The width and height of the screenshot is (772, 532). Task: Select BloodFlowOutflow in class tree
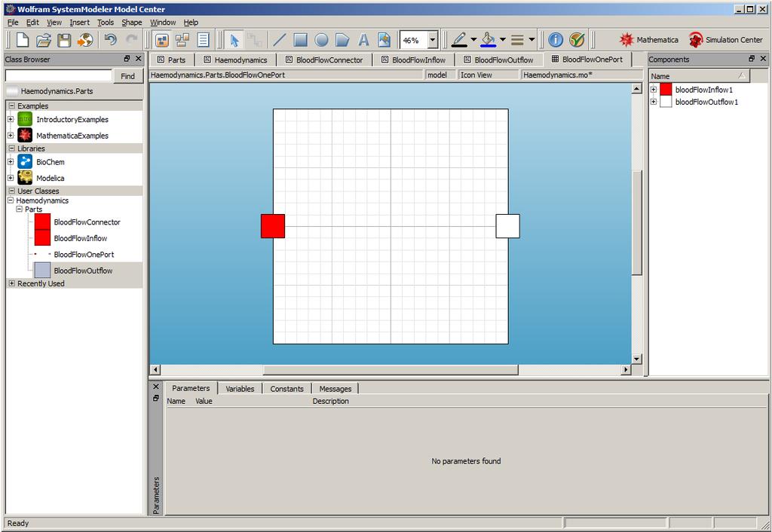pos(83,271)
